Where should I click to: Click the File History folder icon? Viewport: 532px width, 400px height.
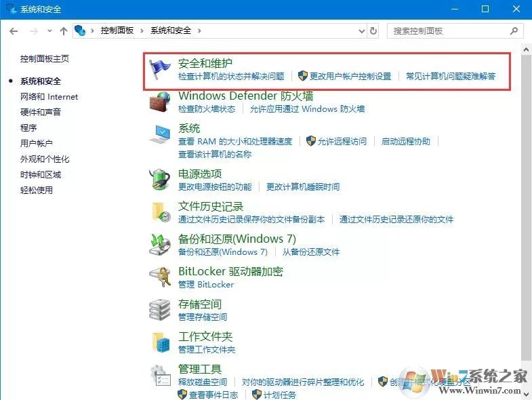tap(161, 212)
